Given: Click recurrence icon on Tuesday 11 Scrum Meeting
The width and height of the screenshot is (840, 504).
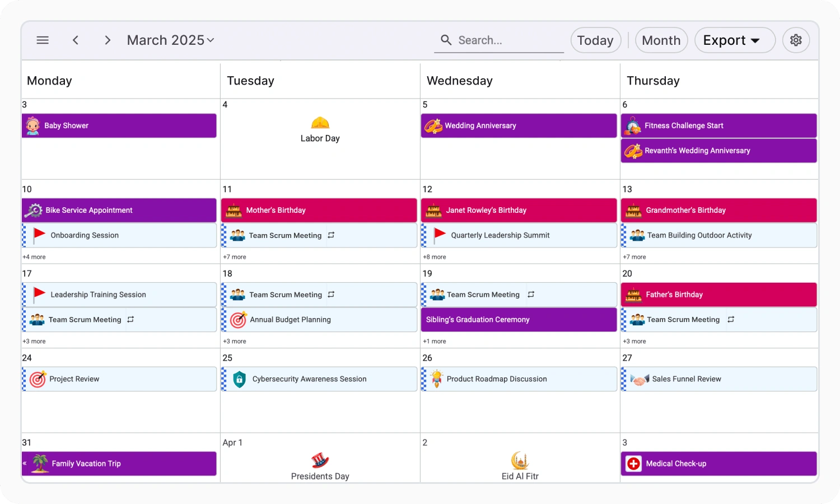Looking at the screenshot, I should coord(331,235).
